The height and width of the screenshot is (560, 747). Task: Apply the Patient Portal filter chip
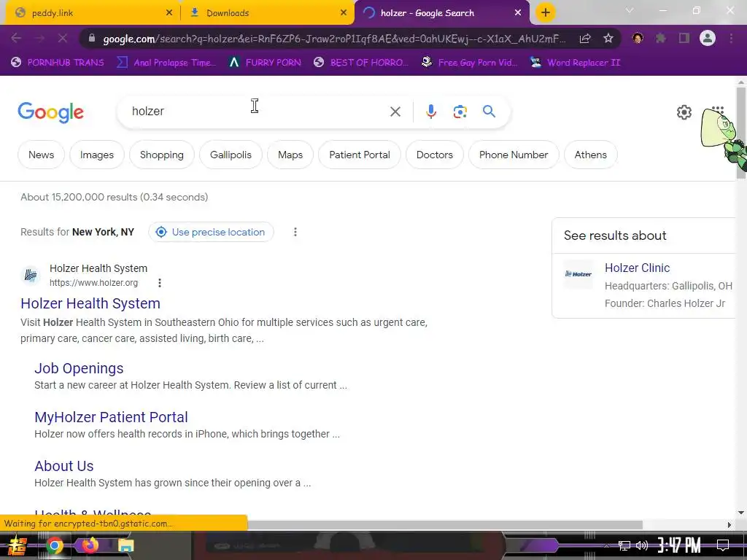(359, 155)
